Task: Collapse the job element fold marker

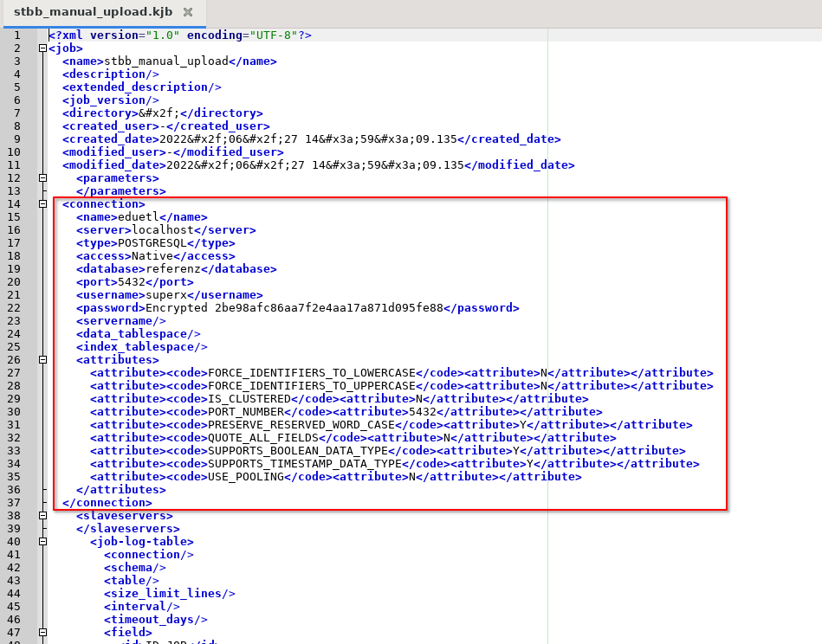Action: coord(42,48)
